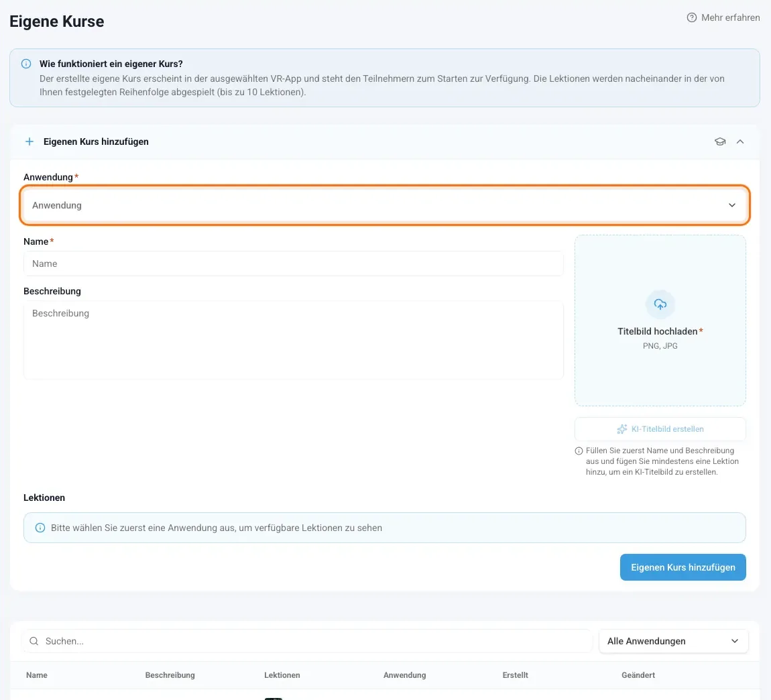Click the Eigene Kurse page heading
This screenshot has height=700, width=771.
(57, 21)
